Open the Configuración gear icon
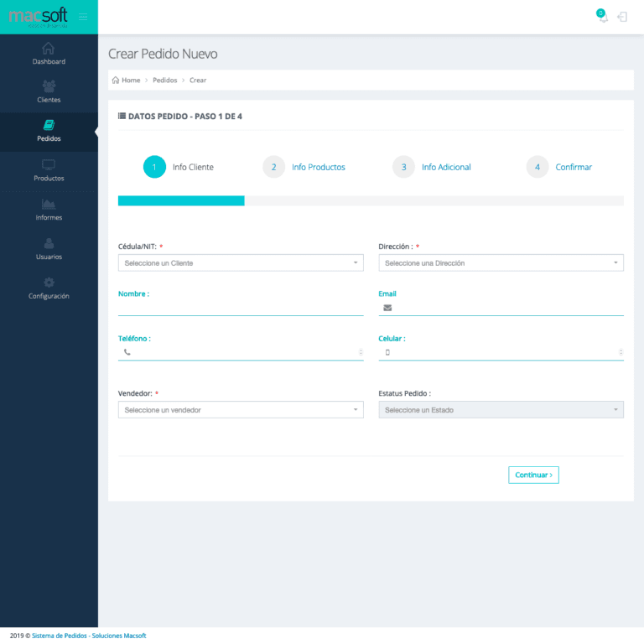Screen dimensions: 644x644 (x=49, y=283)
